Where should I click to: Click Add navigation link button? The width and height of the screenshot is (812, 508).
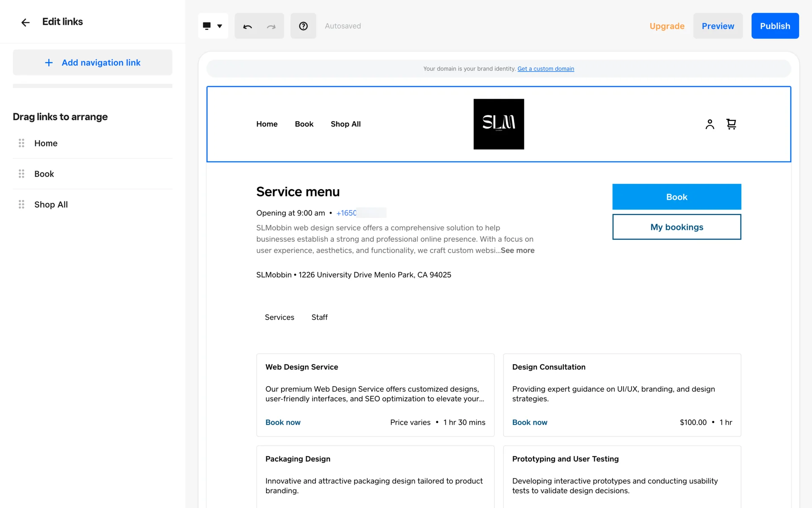tap(93, 63)
